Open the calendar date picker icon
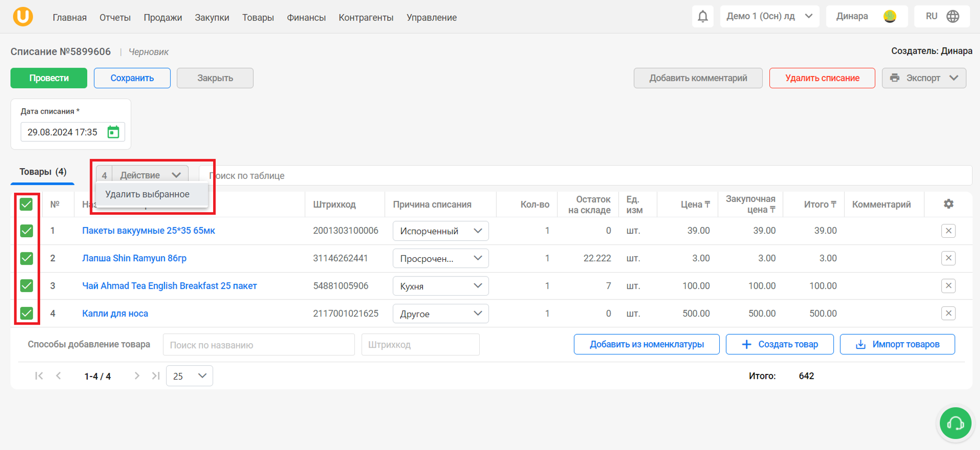 pos(113,132)
